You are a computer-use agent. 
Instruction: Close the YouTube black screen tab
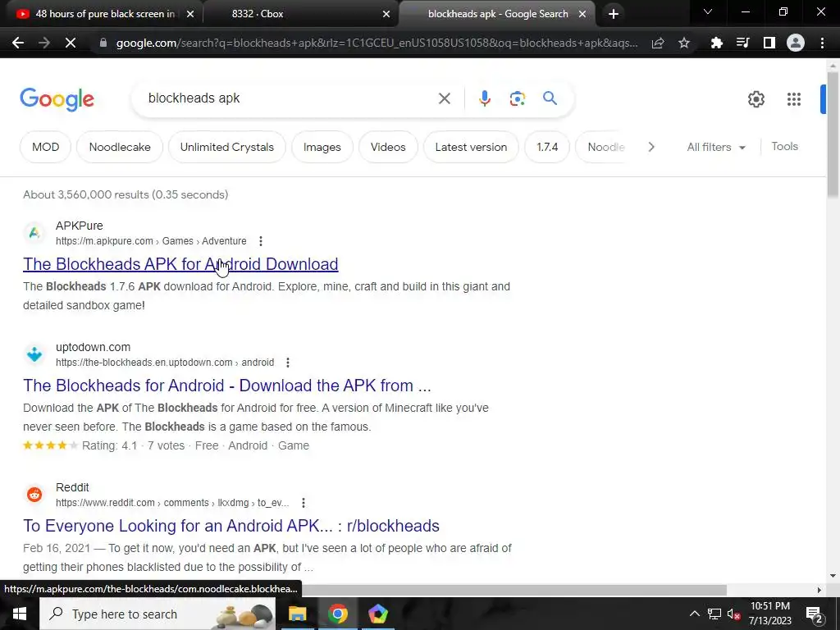point(190,15)
